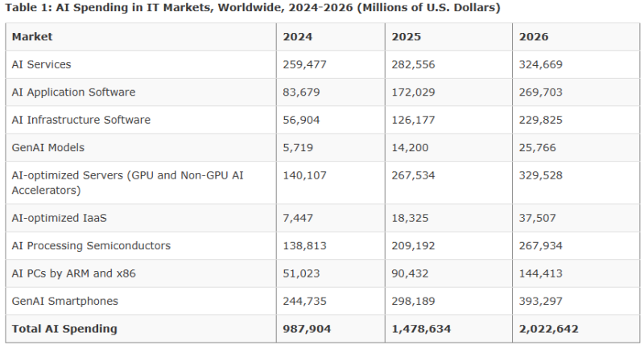
Task: Click the AI Services row label
Action: (x=42, y=65)
